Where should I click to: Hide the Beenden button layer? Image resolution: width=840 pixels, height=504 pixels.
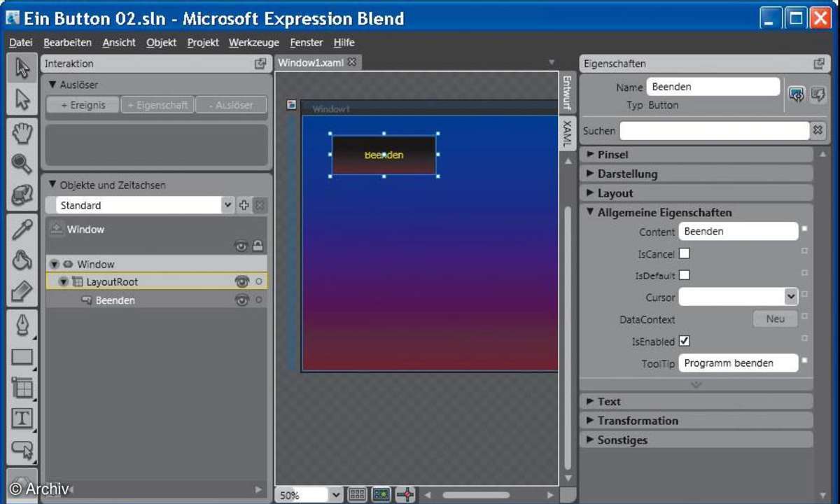pyautogui.click(x=242, y=300)
